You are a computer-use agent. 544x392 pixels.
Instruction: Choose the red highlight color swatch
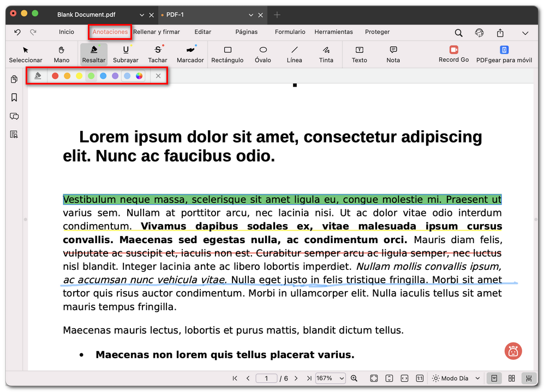pyautogui.click(x=55, y=76)
